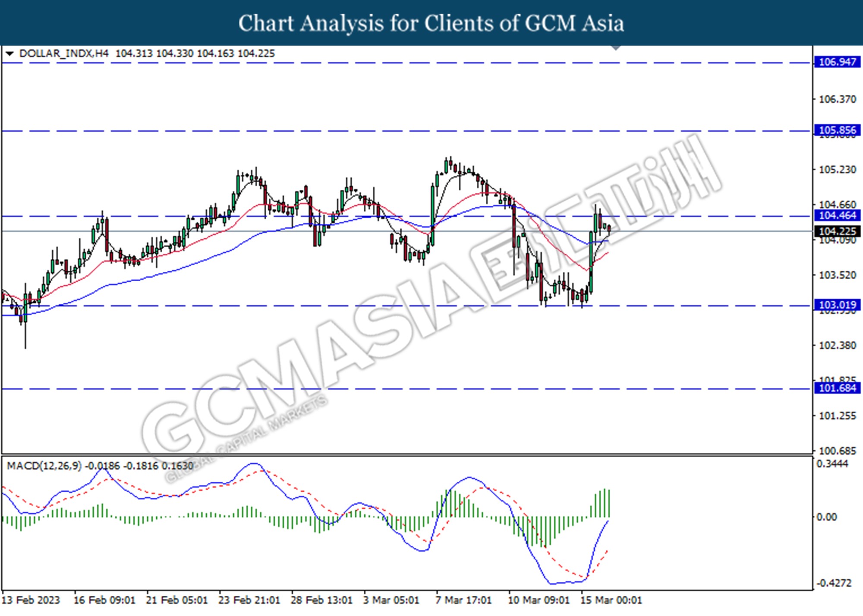Click the 15 Mar 00:01 time label
863x616 pixels.
click(x=611, y=600)
